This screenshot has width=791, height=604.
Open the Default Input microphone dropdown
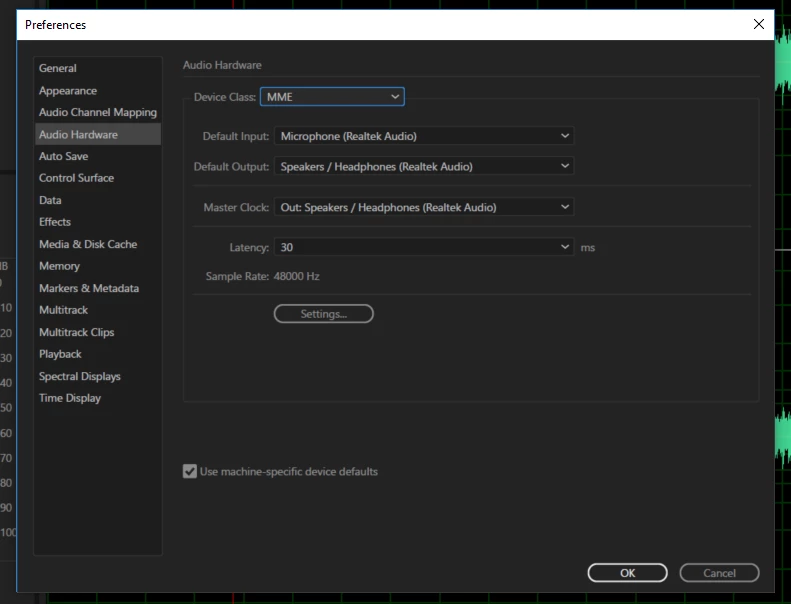(424, 136)
